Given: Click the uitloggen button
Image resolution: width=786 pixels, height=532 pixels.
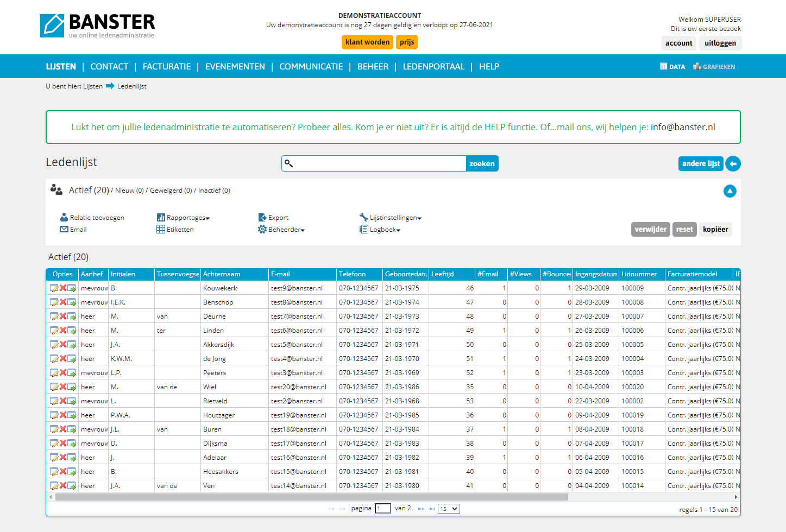Looking at the screenshot, I should (720, 43).
